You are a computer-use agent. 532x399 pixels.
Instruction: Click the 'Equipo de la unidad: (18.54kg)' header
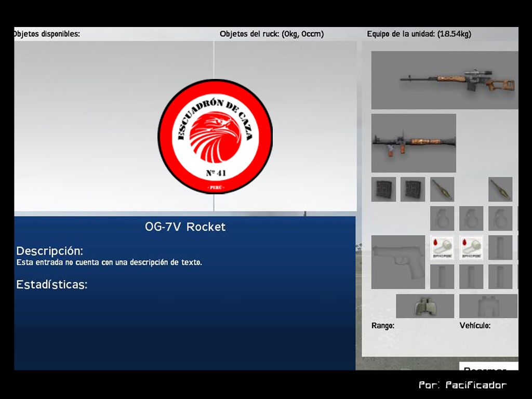tap(419, 34)
